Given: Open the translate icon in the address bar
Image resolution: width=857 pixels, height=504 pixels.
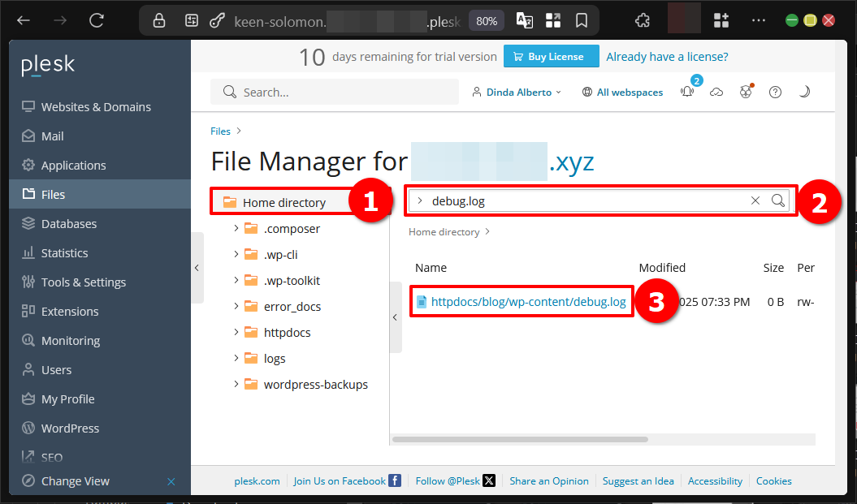Looking at the screenshot, I should point(524,19).
